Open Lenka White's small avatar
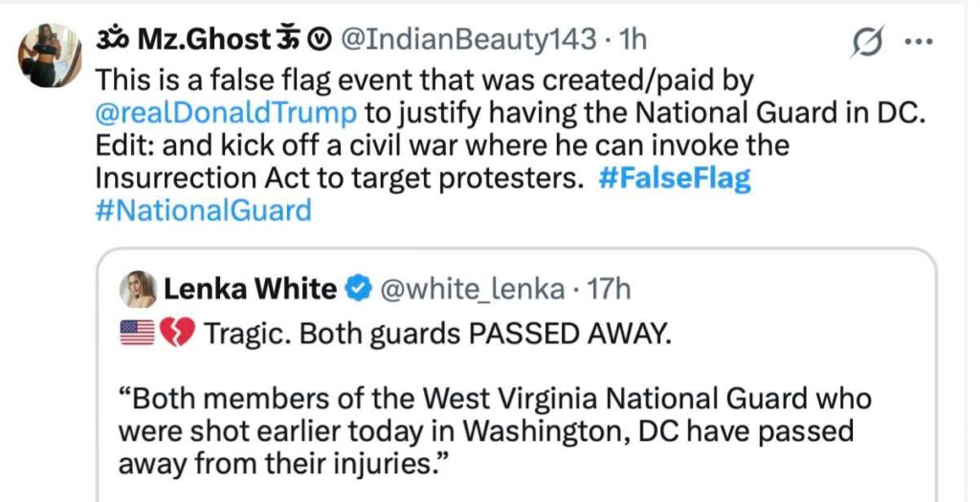 click(x=136, y=288)
